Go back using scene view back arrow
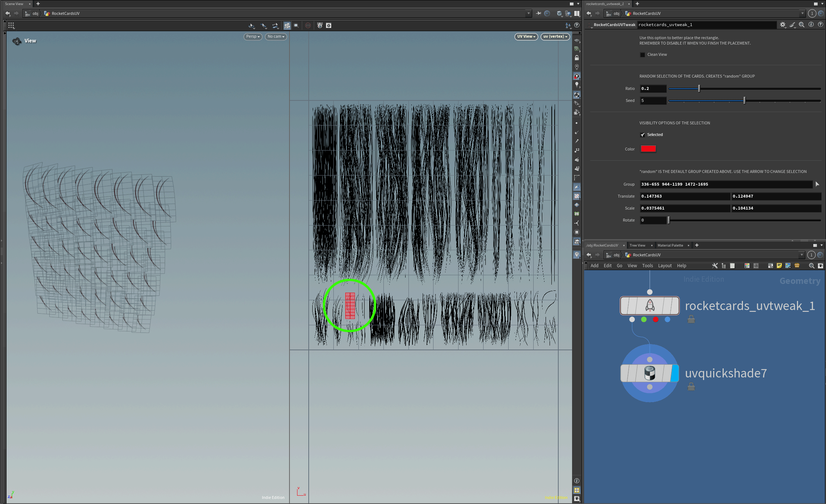 (8, 13)
